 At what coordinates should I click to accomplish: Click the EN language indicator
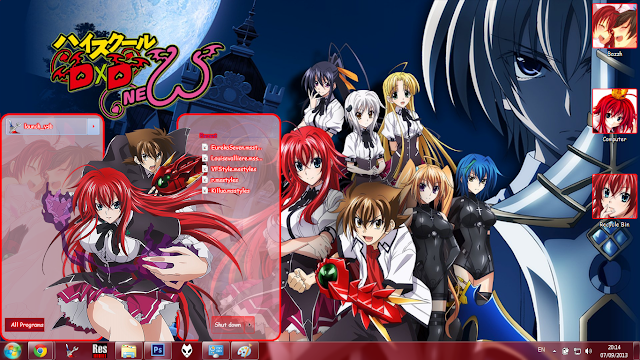[541, 350]
